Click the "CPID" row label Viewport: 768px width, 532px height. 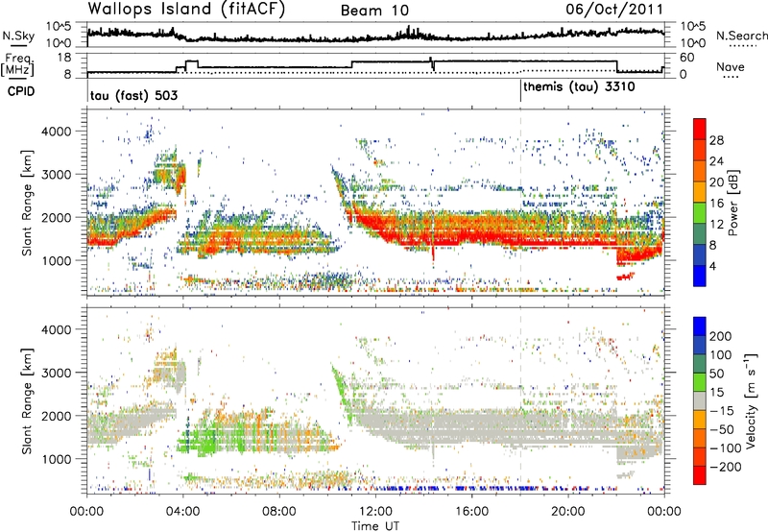[x=21, y=91]
